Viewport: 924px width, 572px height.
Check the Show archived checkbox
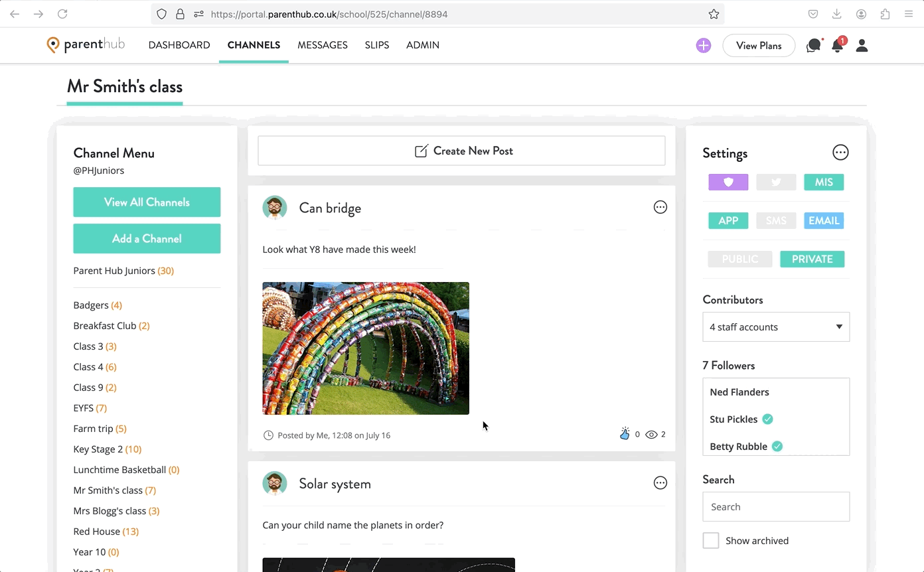pos(711,540)
